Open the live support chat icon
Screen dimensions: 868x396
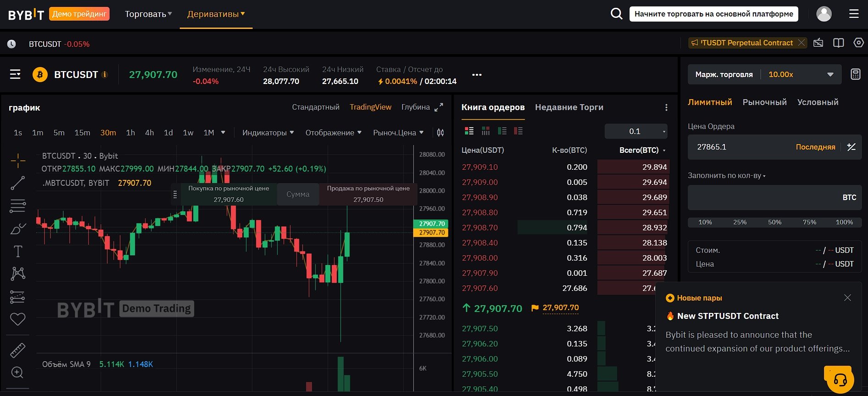tap(840, 379)
